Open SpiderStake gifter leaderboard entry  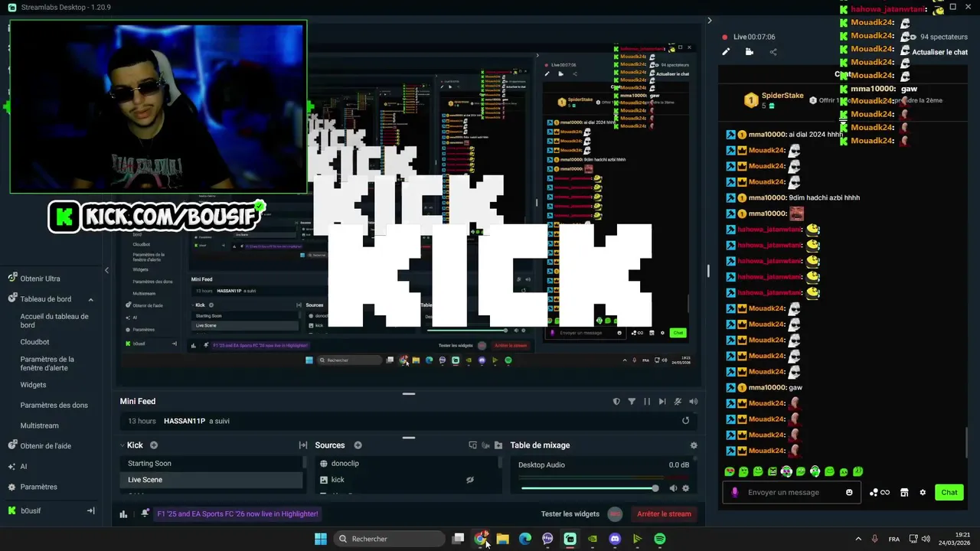pos(773,99)
